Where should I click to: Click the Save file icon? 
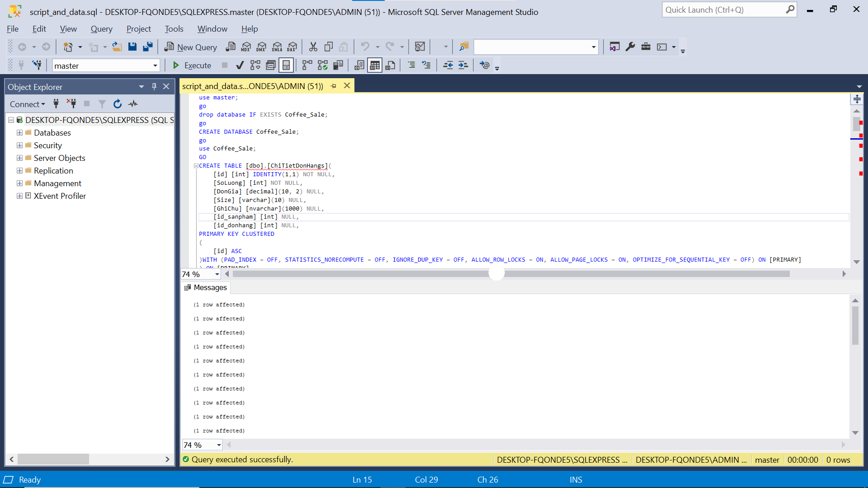(132, 47)
